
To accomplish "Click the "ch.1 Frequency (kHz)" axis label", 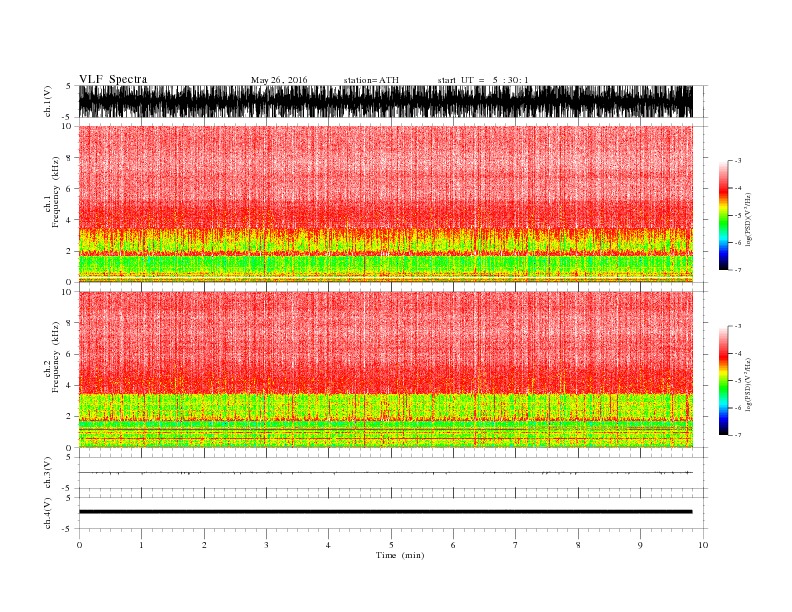I will coord(51,192).
